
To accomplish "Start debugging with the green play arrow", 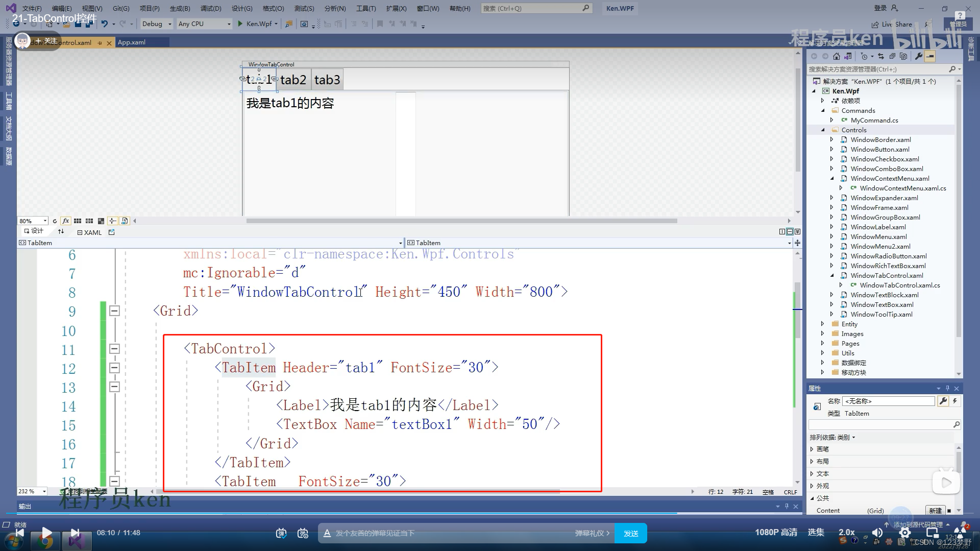I will coord(240,23).
